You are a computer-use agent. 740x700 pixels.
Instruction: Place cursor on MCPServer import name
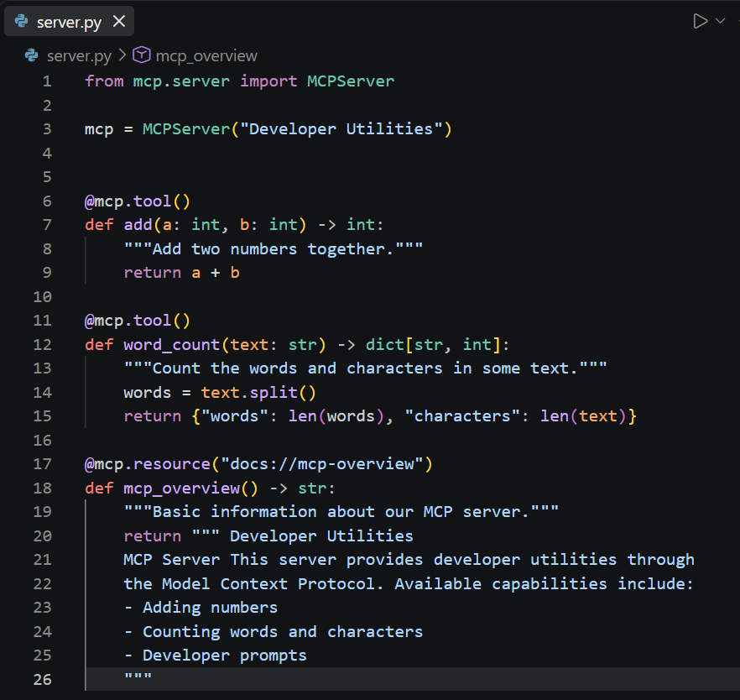tap(351, 81)
